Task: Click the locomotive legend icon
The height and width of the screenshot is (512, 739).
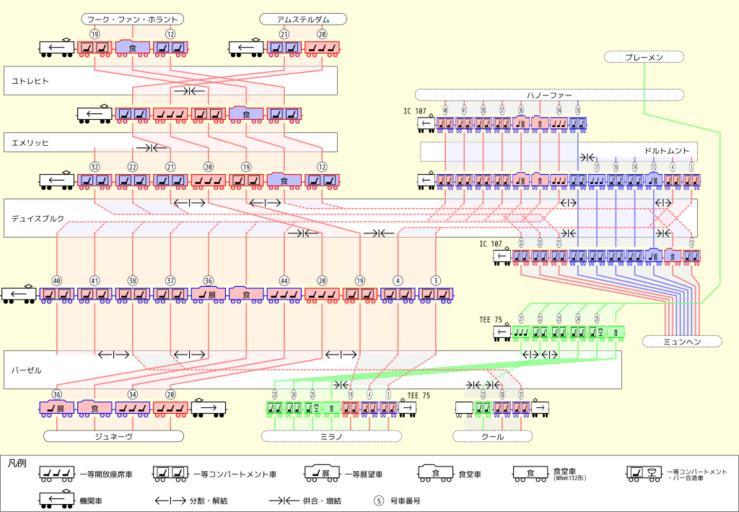Action: click(57, 498)
